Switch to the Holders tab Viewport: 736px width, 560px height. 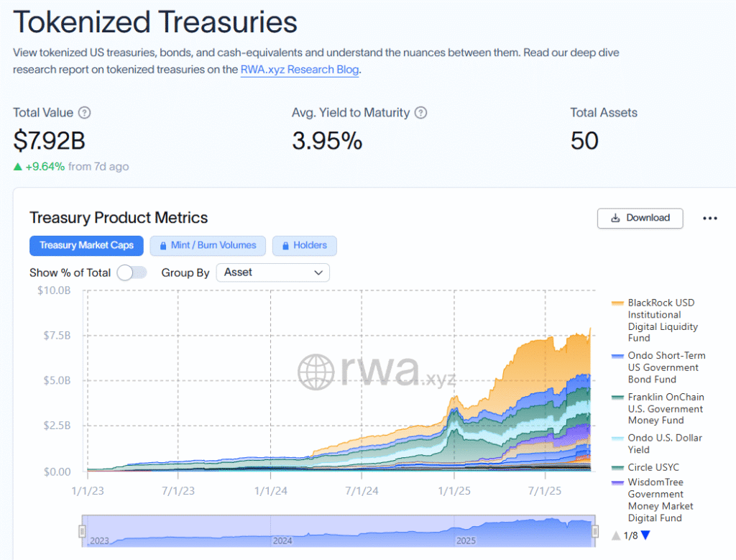(x=305, y=245)
